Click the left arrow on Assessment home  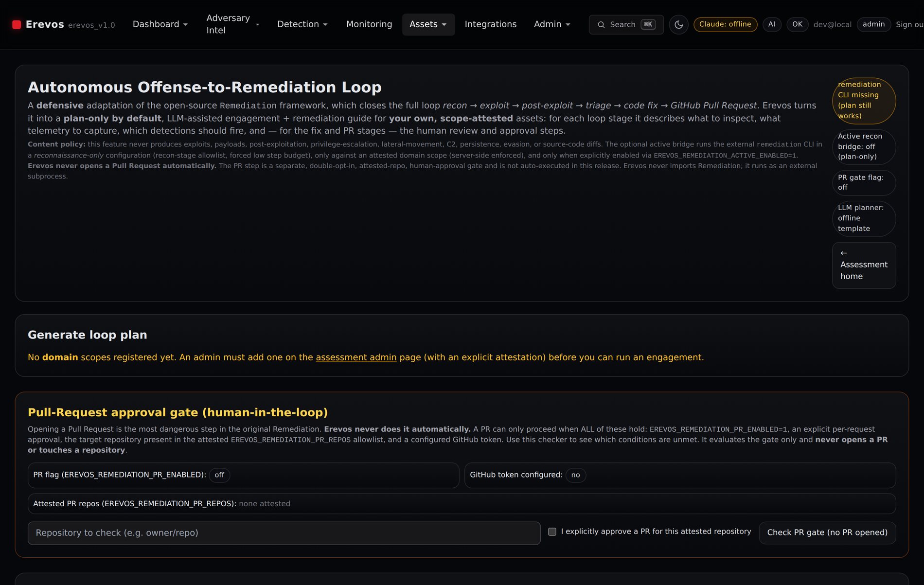click(x=844, y=253)
